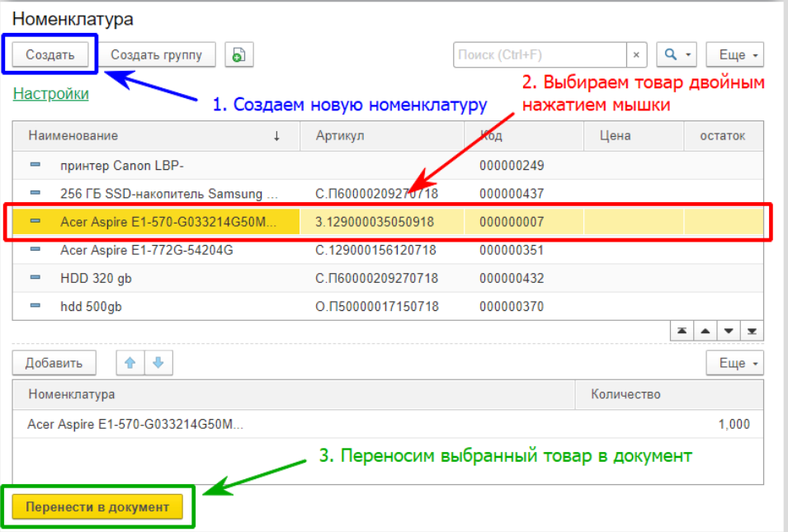This screenshot has height=532, width=788.
Task: Click the Код column header
Action: [x=524, y=135]
